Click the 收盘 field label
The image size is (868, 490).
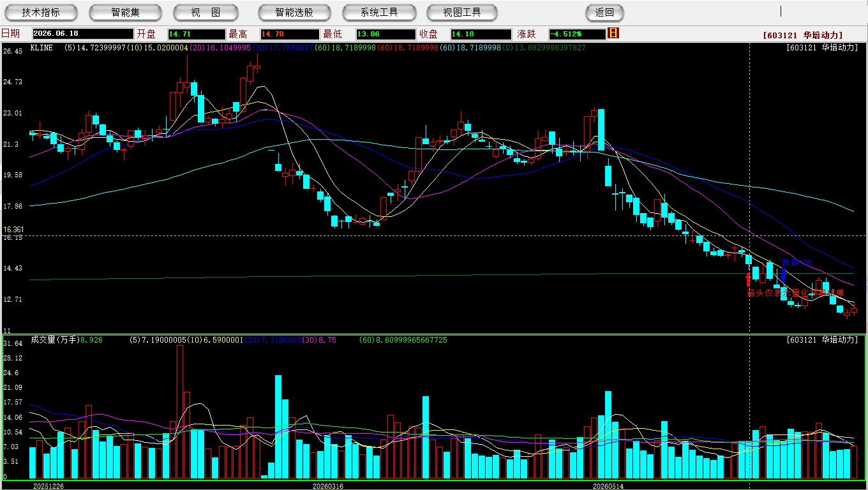(429, 34)
